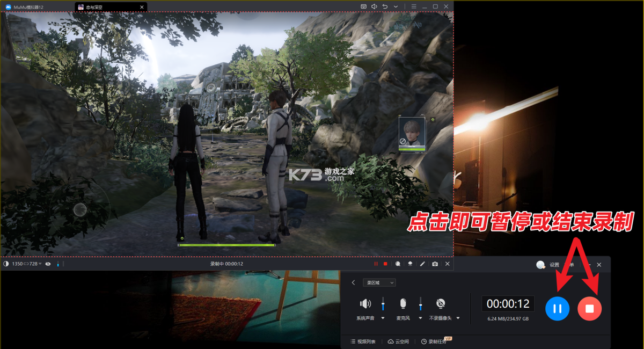Click the user avatar in recorder title bar
This screenshot has height=349, width=644.
540,265
